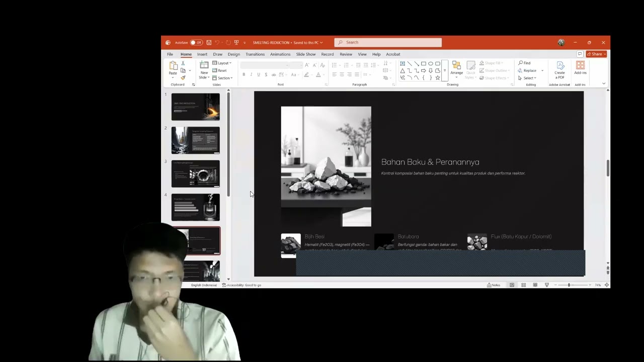This screenshot has width=644, height=362.
Task: Click the Numbering list icon
Action: 346,65
